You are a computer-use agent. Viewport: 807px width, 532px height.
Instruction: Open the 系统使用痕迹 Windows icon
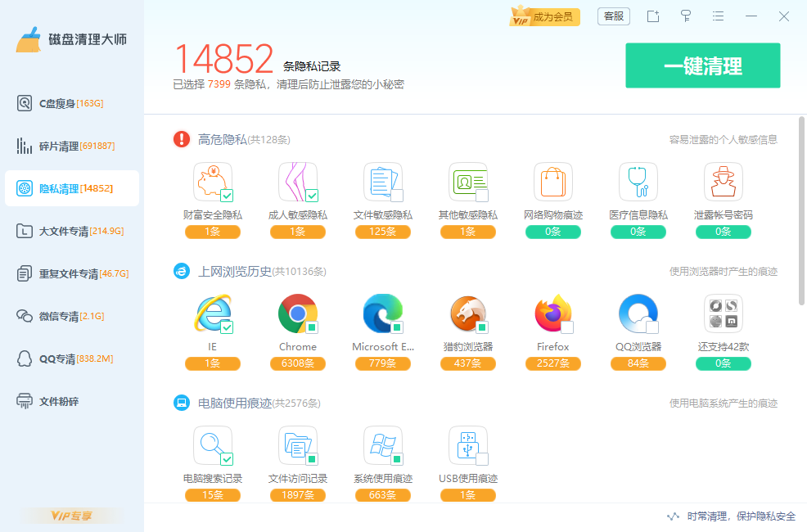tap(382, 446)
